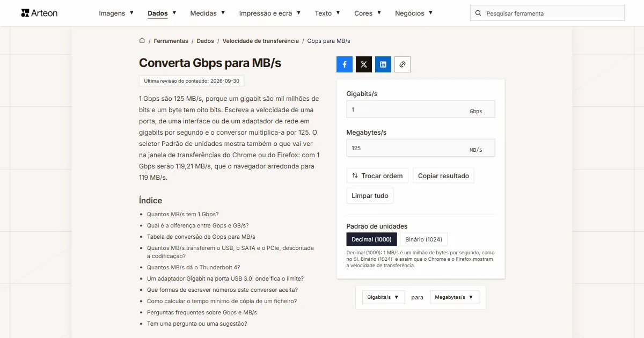Viewport: 644px width, 338px height.
Task: Jump to adaptador Gigabit USB 3.0 section
Action: click(225, 278)
